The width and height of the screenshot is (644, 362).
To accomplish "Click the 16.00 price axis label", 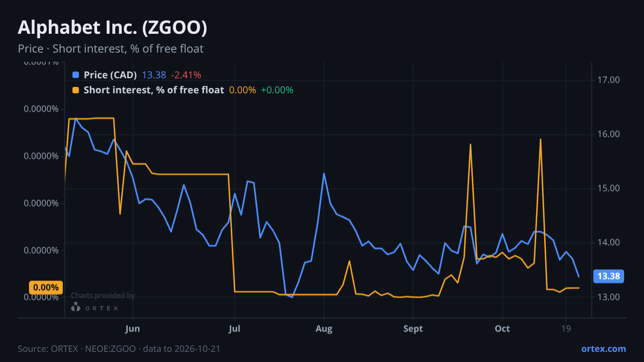I will point(609,135).
